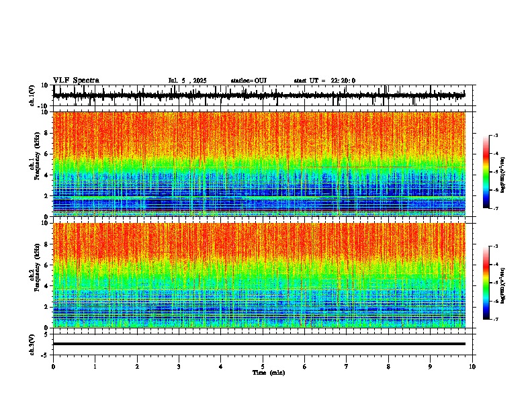Click the "8" kHz tick on ch.1 frequency axis
Screen dimensions: 532x411
click(x=47, y=133)
